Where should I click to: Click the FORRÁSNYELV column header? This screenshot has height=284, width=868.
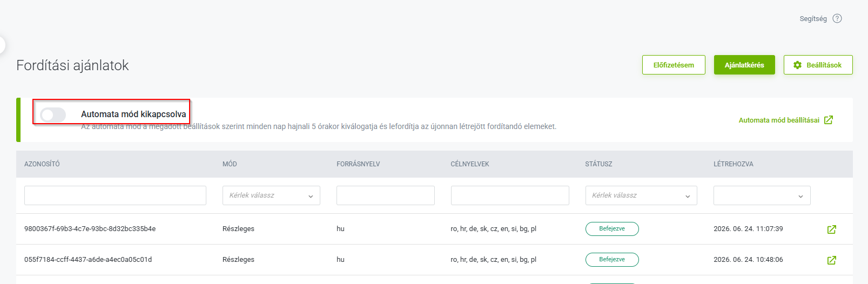pyautogui.click(x=358, y=164)
